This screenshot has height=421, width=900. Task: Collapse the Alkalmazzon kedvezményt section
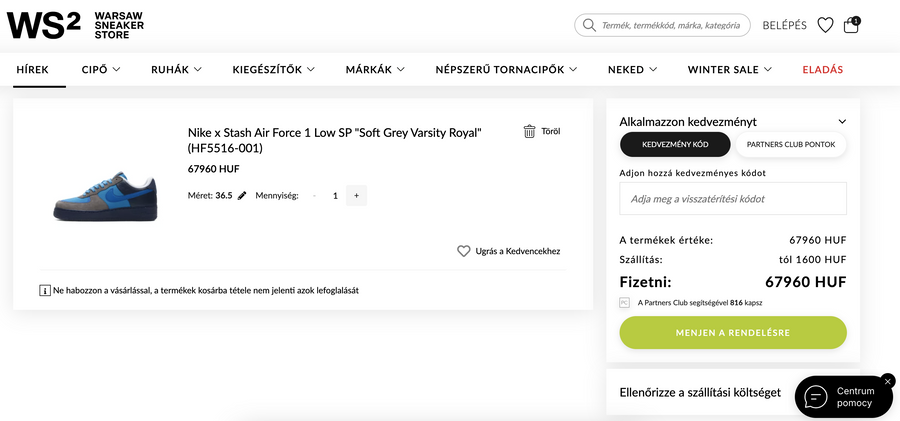pos(842,122)
